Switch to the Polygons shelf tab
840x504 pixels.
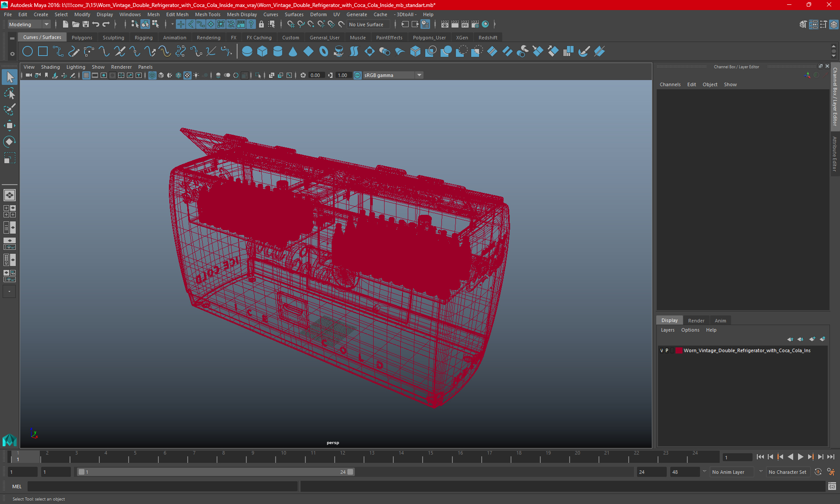pos(82,38)
